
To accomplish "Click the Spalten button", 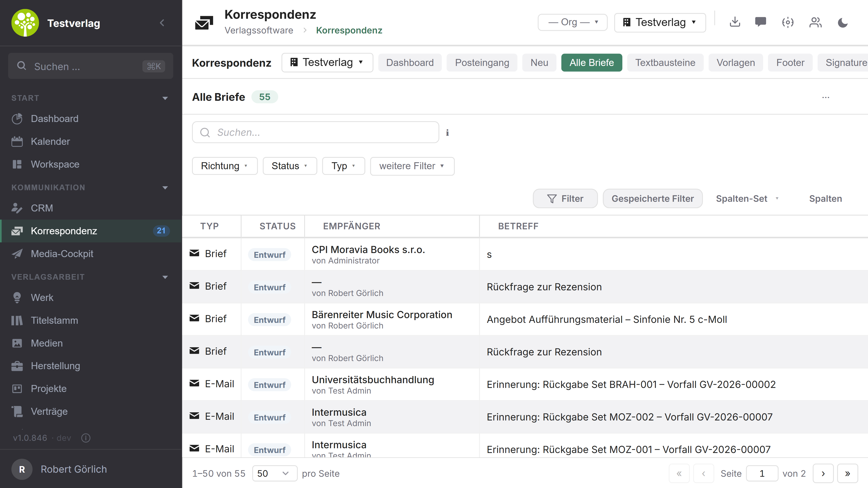I will [x=826, y=199].
